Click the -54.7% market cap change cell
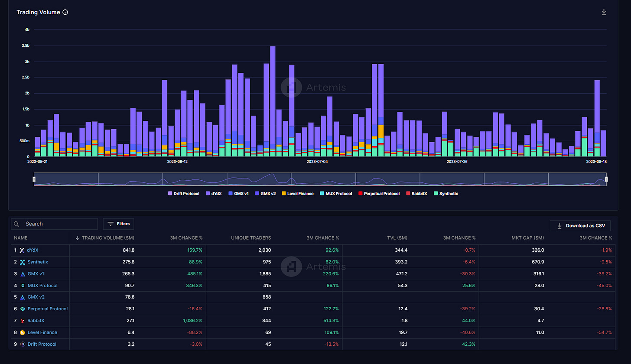The image size is (631, 364). (x=604, y=332)
